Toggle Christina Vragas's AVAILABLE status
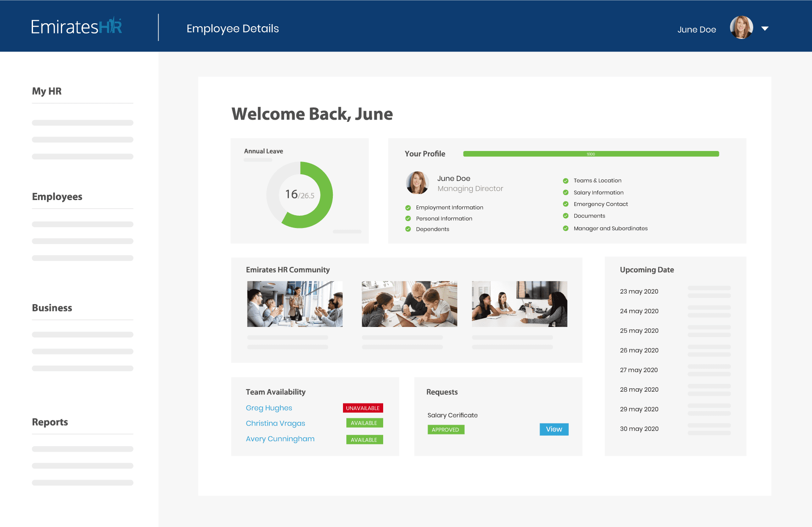Viewport: 812px width, 527px height. pyautogui.click(x=364, y=423)
